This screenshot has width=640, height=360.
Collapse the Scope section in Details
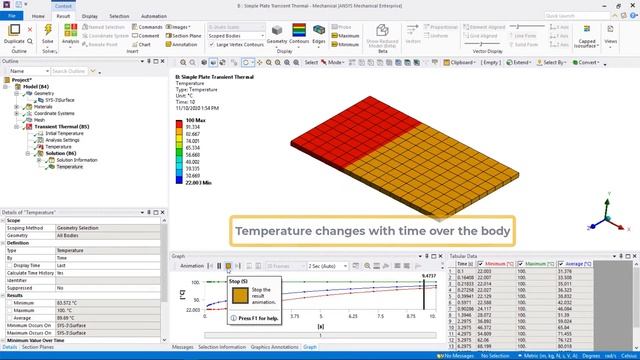point(3,220)
